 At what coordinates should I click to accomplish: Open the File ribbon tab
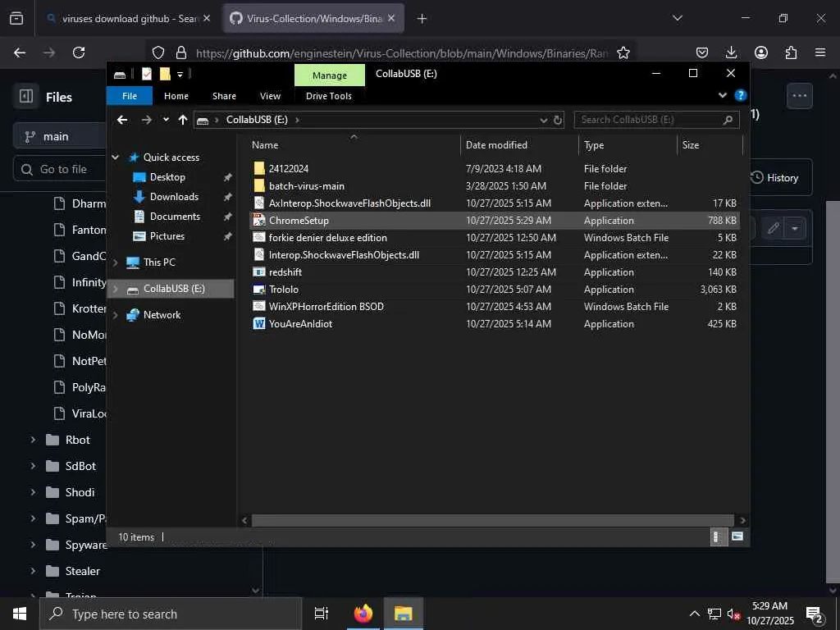tap(130, 96)
